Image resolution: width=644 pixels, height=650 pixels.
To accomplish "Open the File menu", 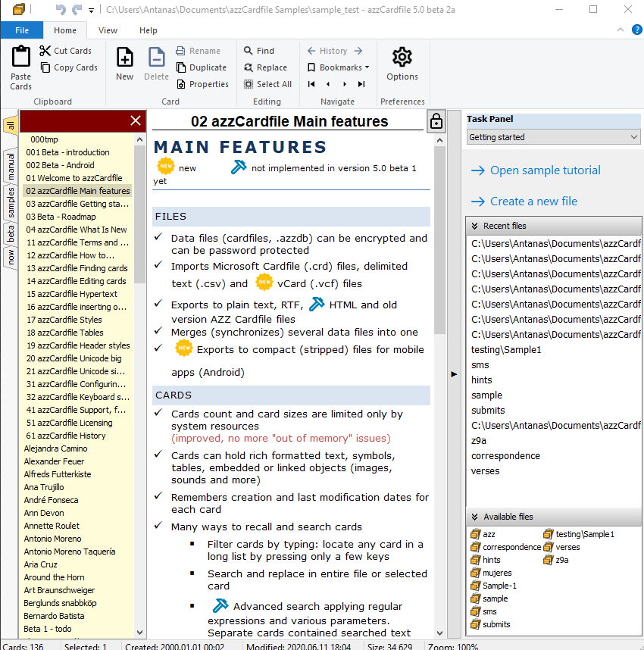I will pyautogui.click(x=22, y=30).
